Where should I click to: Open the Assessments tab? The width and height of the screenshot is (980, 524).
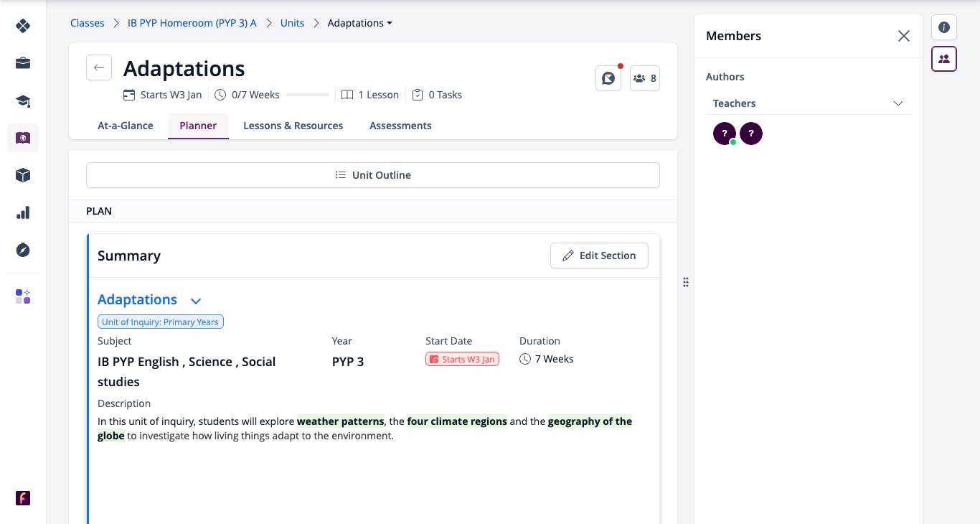click(x=400, y=126)
